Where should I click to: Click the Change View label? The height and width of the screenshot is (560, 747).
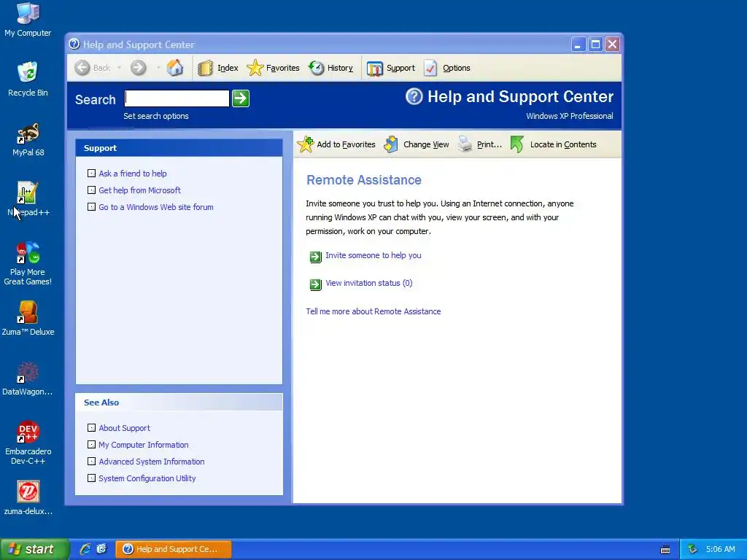click(x=426, y=144)
